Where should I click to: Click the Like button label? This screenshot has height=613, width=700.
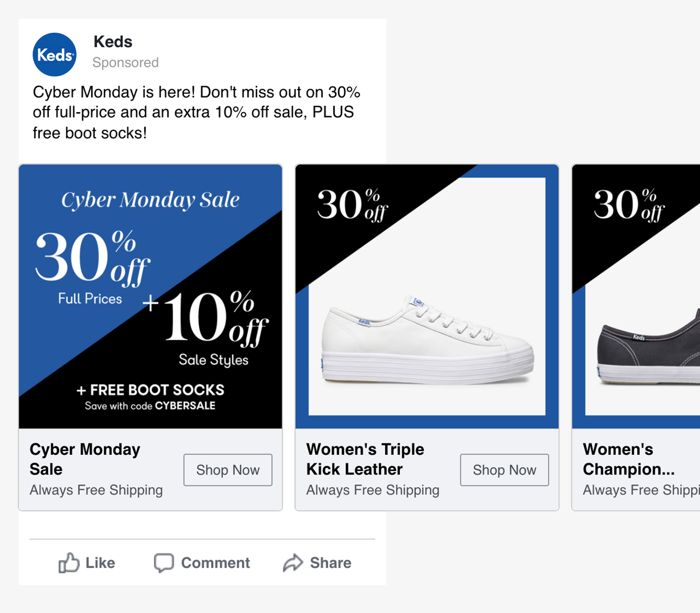point(100,563)
